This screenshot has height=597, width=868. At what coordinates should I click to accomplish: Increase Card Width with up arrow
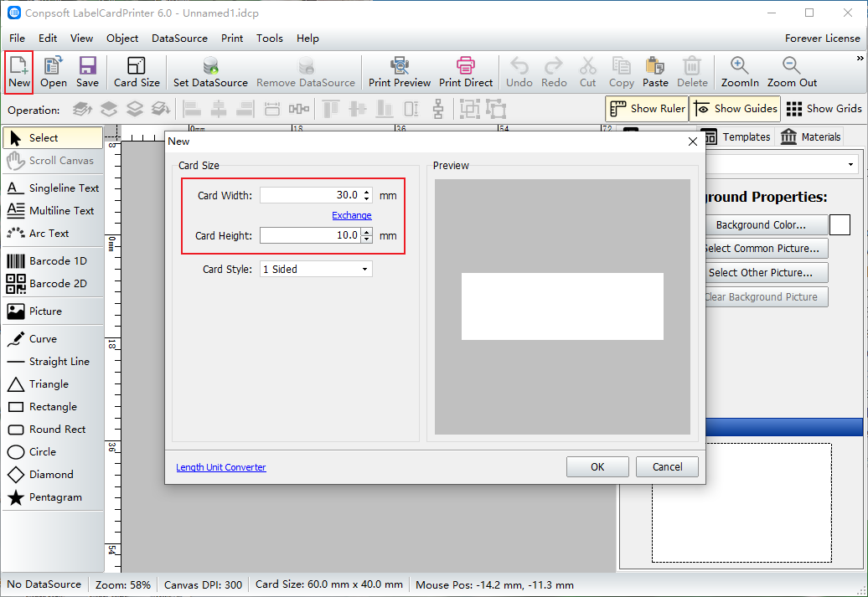tap(366, 192)
